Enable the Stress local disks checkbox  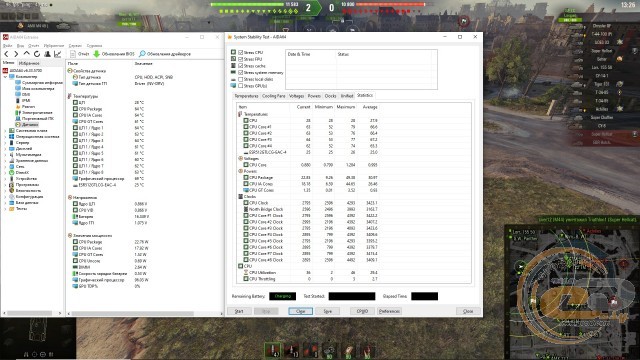click(241, 79)
